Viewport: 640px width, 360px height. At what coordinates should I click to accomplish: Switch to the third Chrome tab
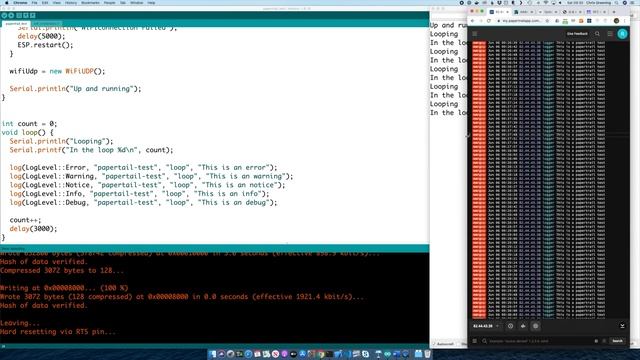click(x=548, y=12)
